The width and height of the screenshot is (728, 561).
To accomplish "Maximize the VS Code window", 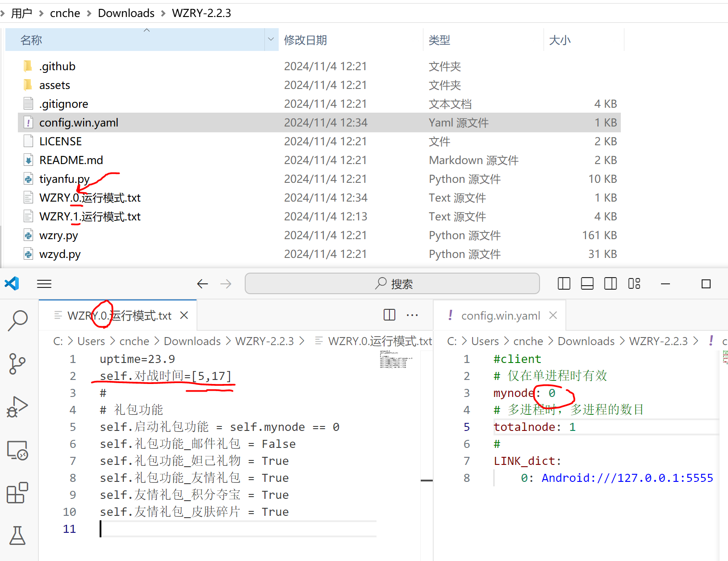I will tap(706, 284).
